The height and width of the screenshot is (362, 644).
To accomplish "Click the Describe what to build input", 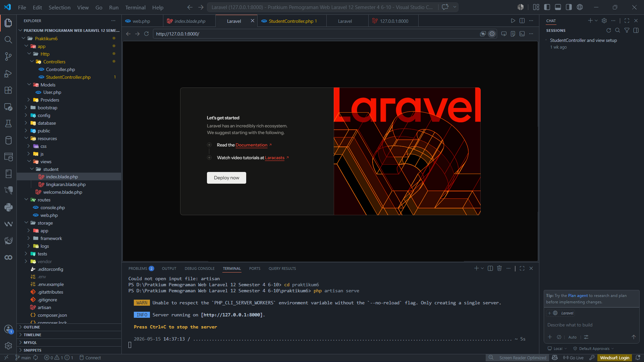I will [591, 325].
